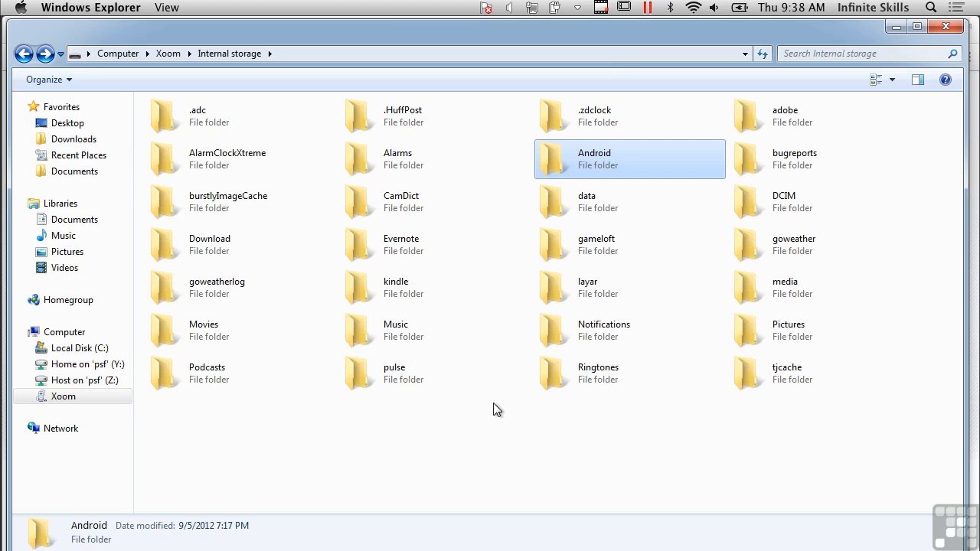980x551 pixels.
Task: Select the Podcasts folder icon
Action: pyautogui.click(x=163, y=373)
